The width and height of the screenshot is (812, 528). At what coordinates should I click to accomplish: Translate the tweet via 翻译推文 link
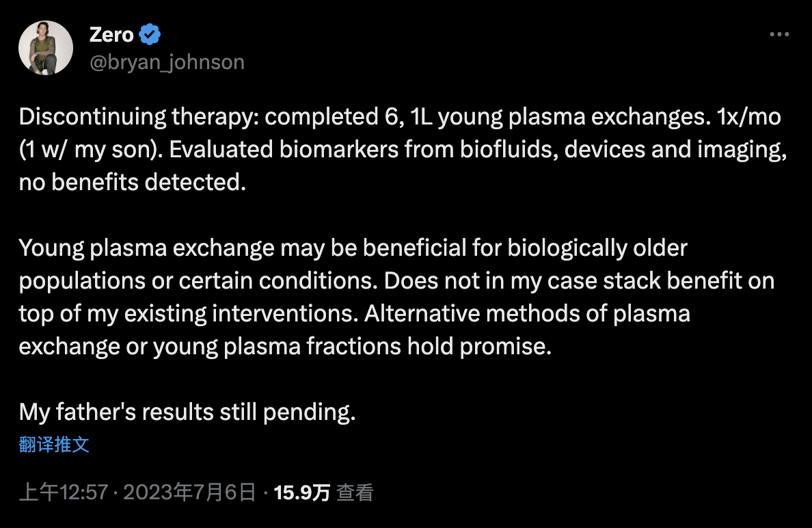(54, 445)
